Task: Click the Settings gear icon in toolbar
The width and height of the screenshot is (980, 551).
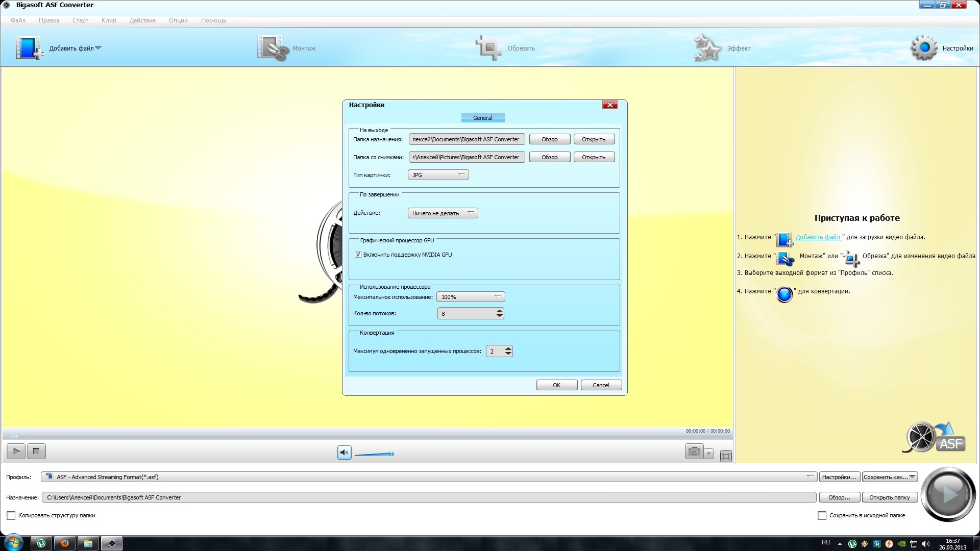Action: click(924, 48)
